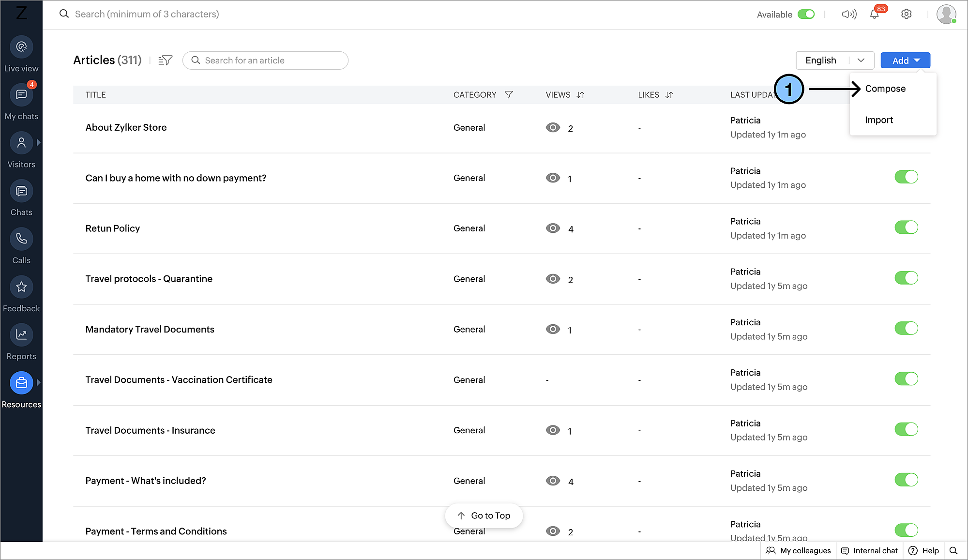Open the Category column filter
Viewport: 968px width, 560px height.
(509, 95)
